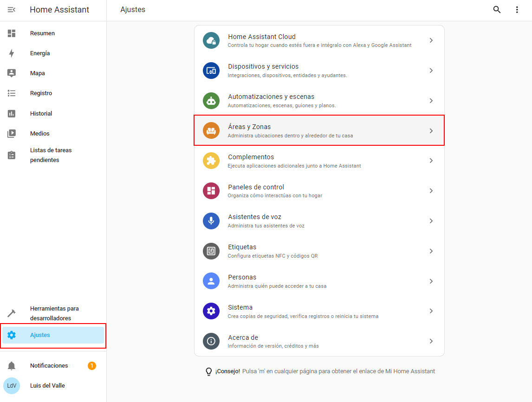Click the LdV user avatar

[12, 386]
